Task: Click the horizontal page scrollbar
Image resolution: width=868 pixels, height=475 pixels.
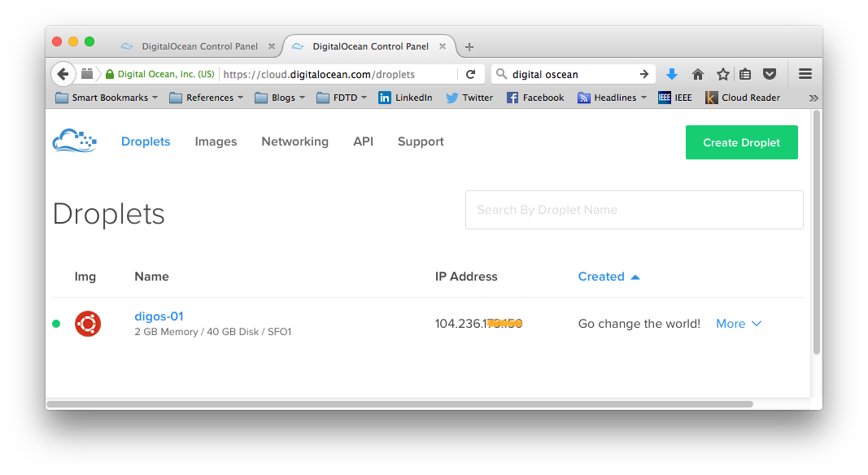Action: (x=399, y=404)
